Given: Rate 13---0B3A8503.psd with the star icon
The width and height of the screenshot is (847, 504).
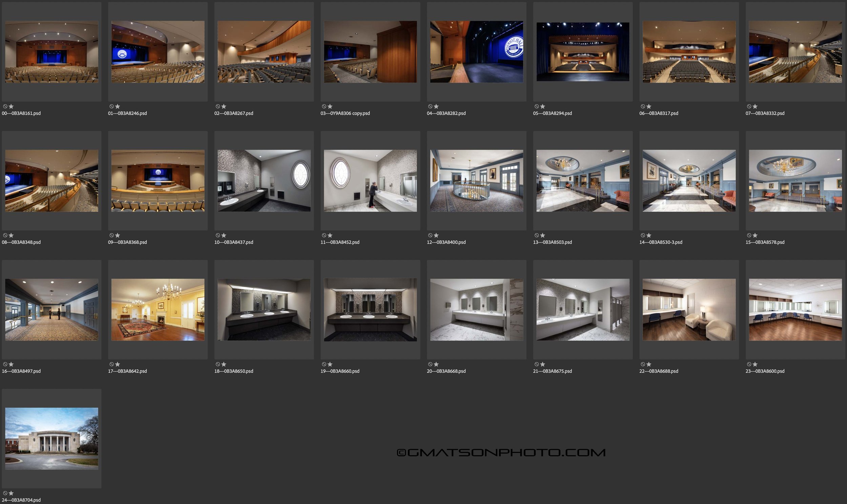Looking at the screenshot, I should pos(542,235).
